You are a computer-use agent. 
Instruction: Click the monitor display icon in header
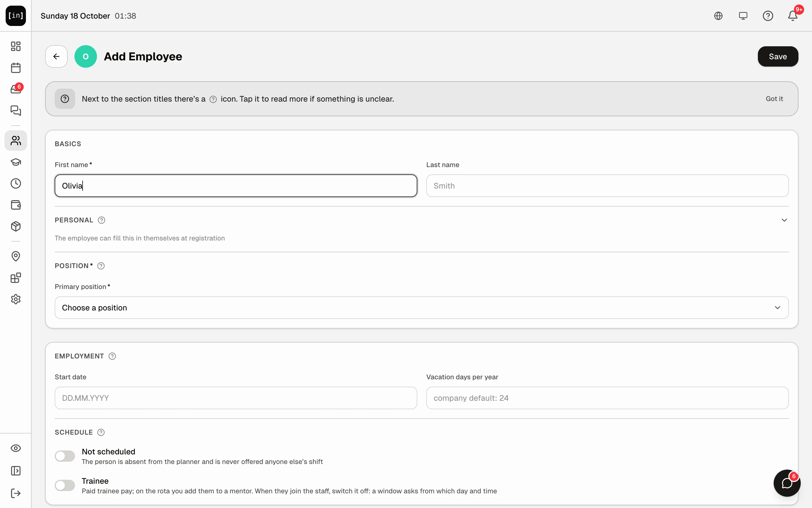point(743,16)
